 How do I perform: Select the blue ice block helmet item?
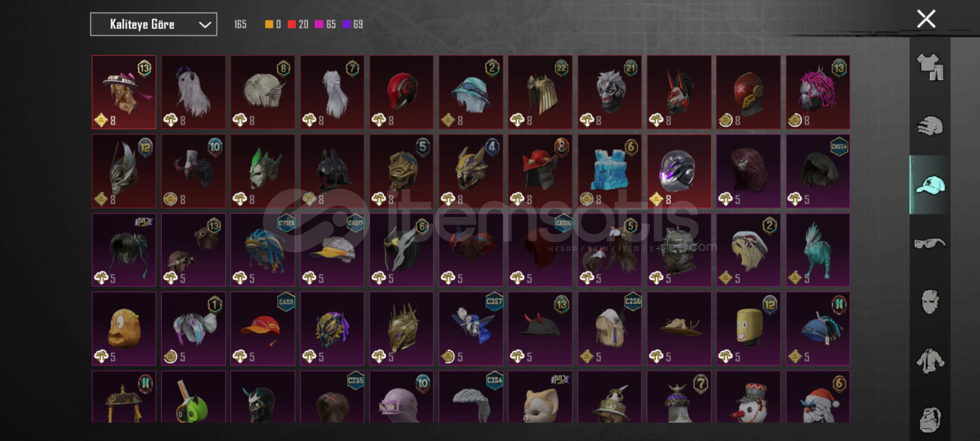[x=609, y=171]
